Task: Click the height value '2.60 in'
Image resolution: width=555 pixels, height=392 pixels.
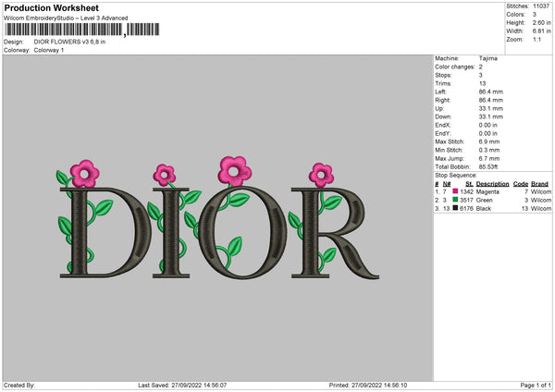Action: click(542, 22)
